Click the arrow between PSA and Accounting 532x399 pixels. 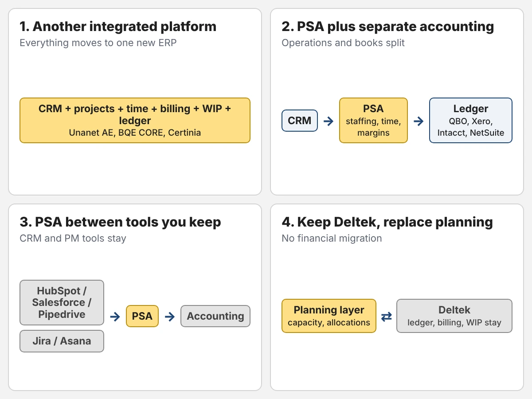pyautogui.click(x=169, y=317)
